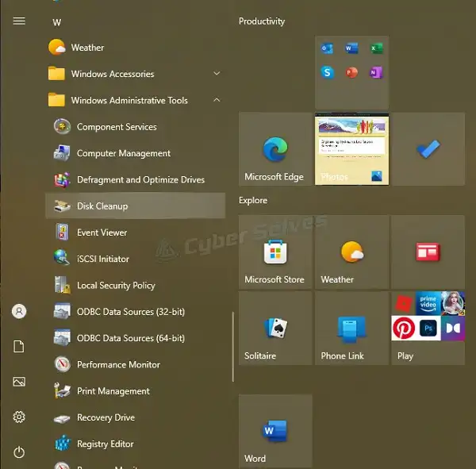
Task: Collapse the Windows Administrative Tools chevron
Action: coord(217,100)
